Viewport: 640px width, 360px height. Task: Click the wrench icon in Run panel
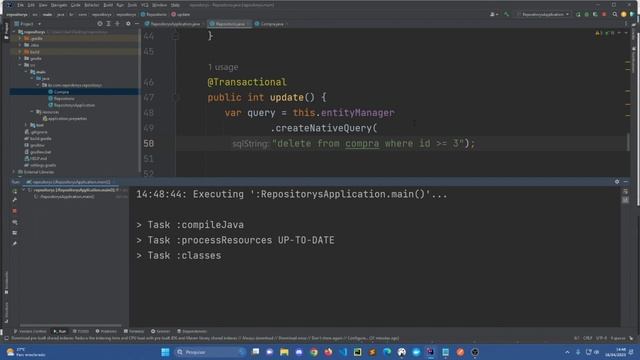15,200
